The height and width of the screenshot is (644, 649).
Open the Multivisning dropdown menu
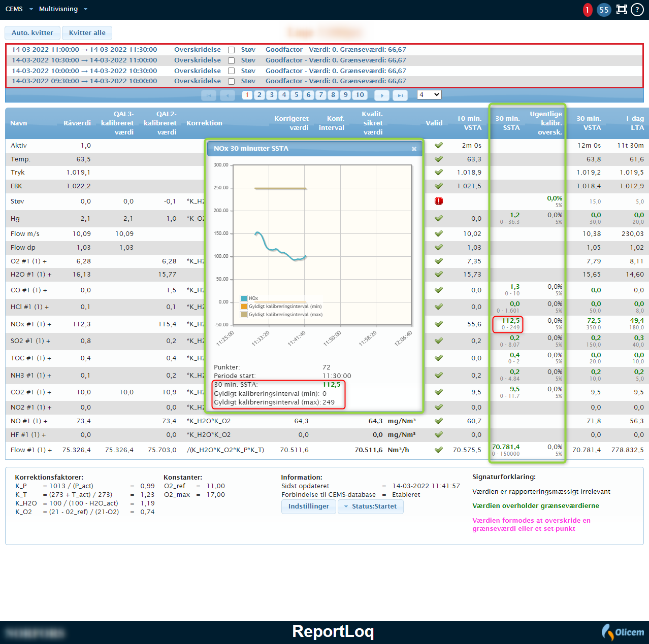63,9
